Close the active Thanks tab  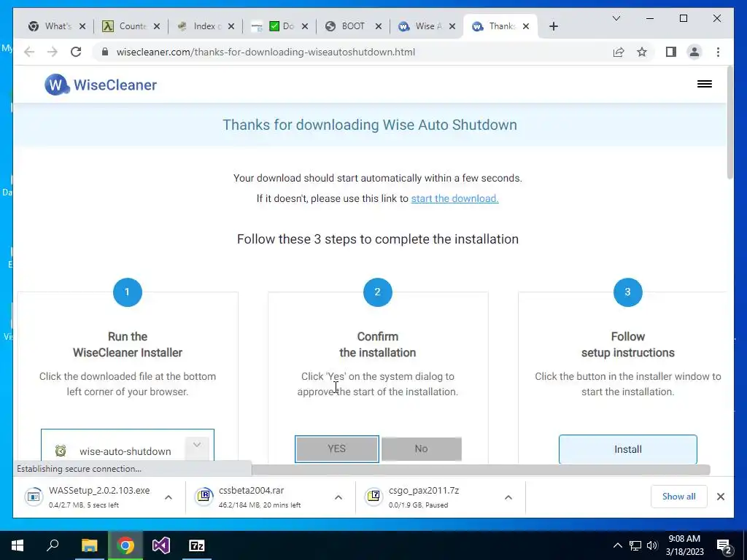(526, 26)
